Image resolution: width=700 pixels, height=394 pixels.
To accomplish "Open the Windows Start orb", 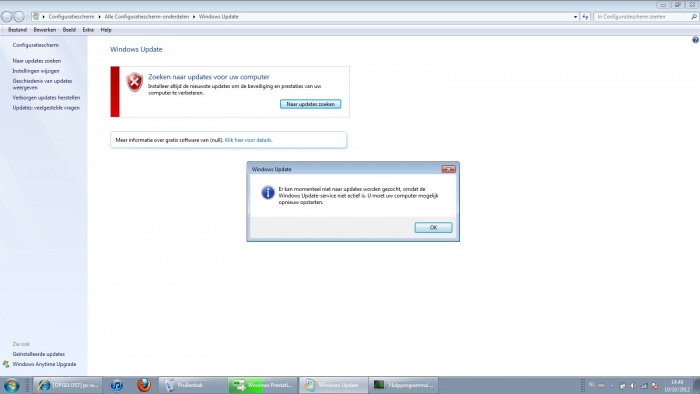I will click(11, 385).
